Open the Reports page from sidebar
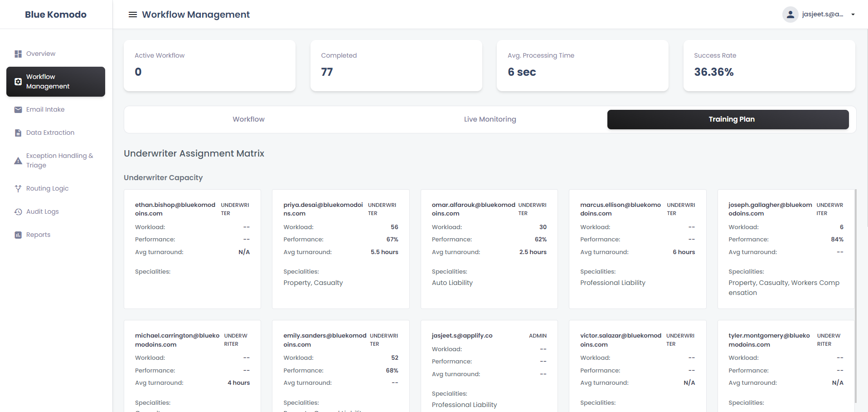Image resolution: width=868 pixels, height=412 pixels. coord(38,235)
